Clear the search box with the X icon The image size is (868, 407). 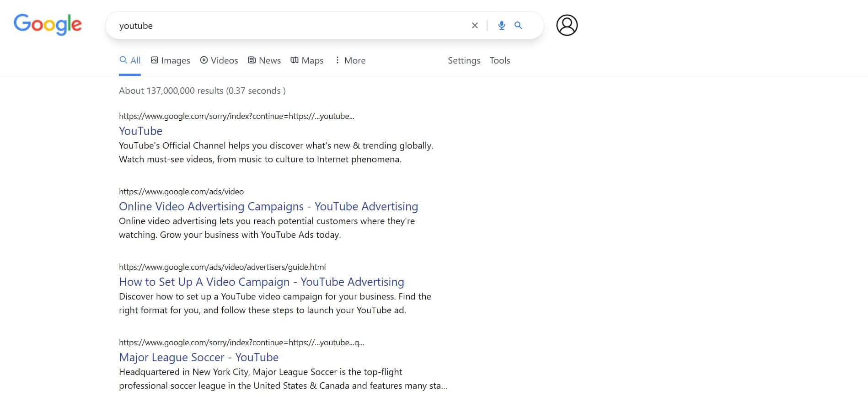475,26
